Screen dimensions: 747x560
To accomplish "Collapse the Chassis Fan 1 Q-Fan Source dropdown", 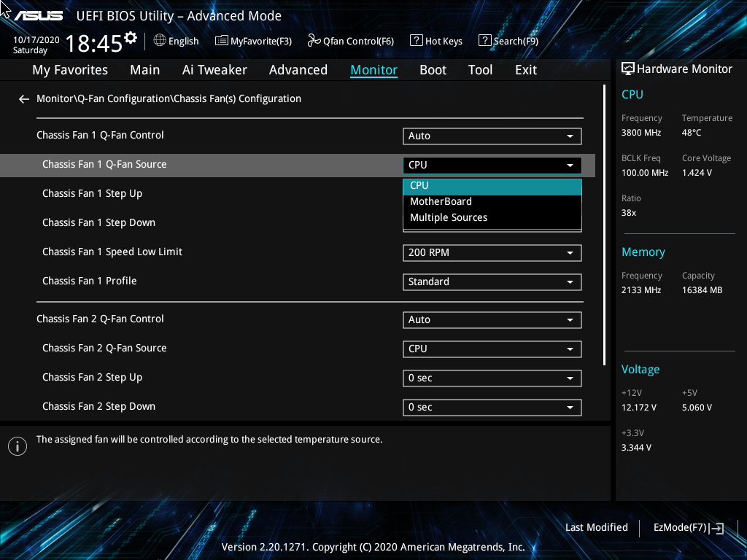I will tap(492, 166).
